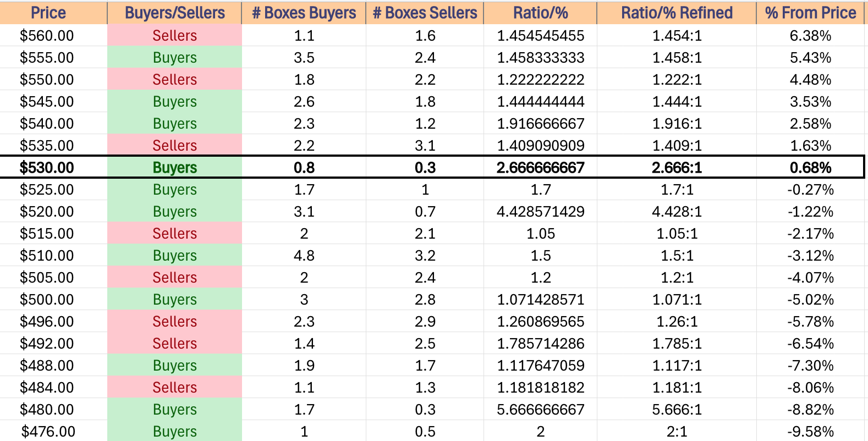Click the 4.8 boxes buyers cell
The height and width of the screenshot is (441, 868).
click(304, 255)
